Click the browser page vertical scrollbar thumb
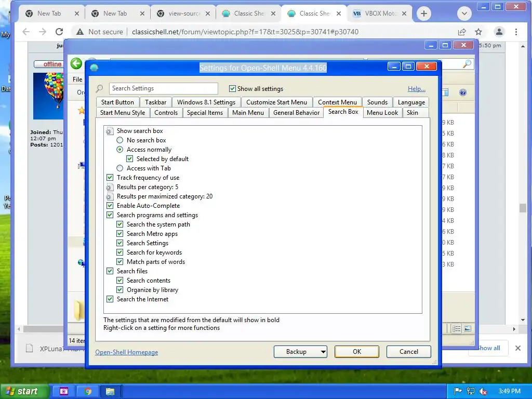Image resolution: width=532 pixels, height=399 pixels. click(x=523, y=208)
